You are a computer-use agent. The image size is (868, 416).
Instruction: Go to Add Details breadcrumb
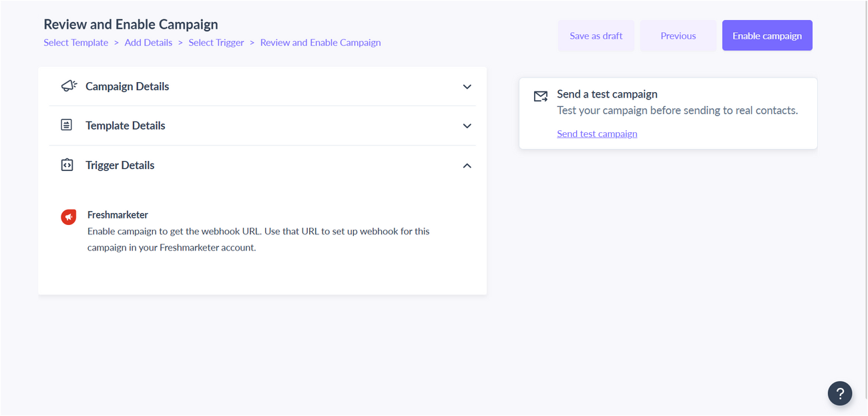148,43
